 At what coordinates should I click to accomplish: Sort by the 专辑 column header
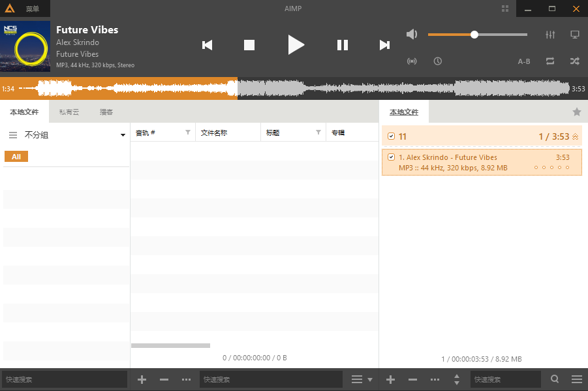click(x=352, y=133)
